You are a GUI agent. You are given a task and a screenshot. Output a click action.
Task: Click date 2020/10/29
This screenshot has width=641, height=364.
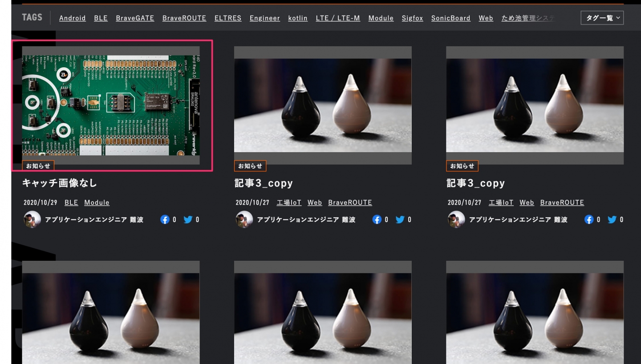coord(41,202)
